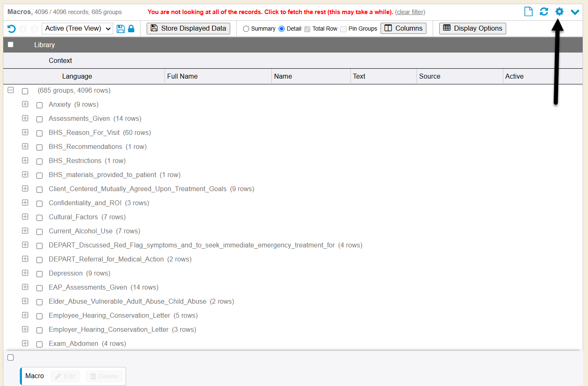Collapse the root 685 groups node
The image size is (588, 386).
coord(11,90)
